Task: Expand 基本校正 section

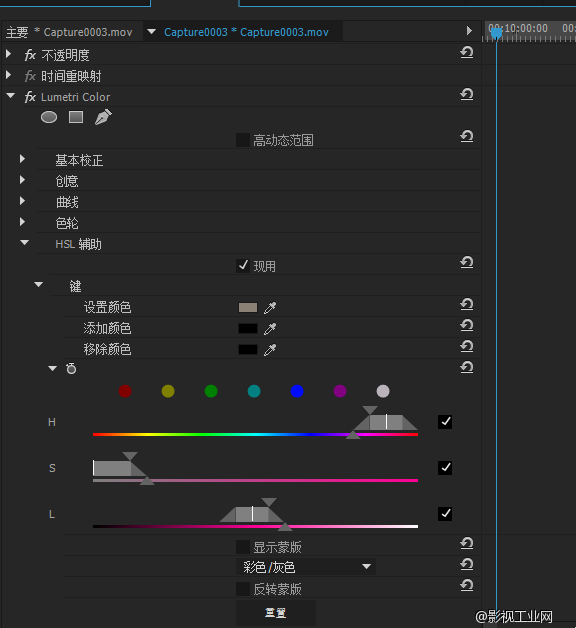Action: coord(22,159)
